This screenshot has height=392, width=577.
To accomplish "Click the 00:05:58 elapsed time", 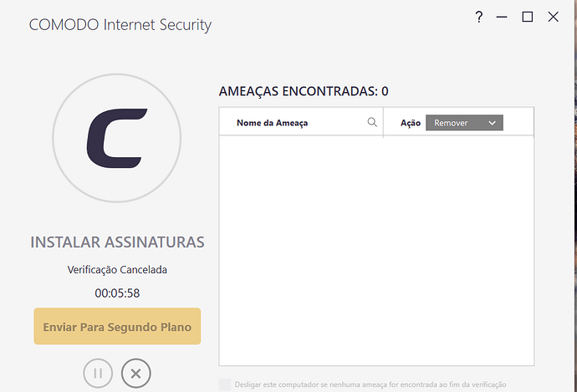I will (x=117, y=293).
